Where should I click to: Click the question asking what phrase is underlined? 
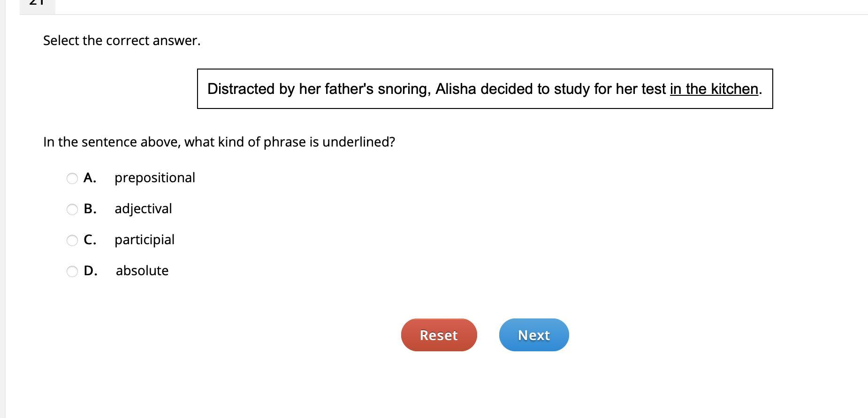[219, 142]
